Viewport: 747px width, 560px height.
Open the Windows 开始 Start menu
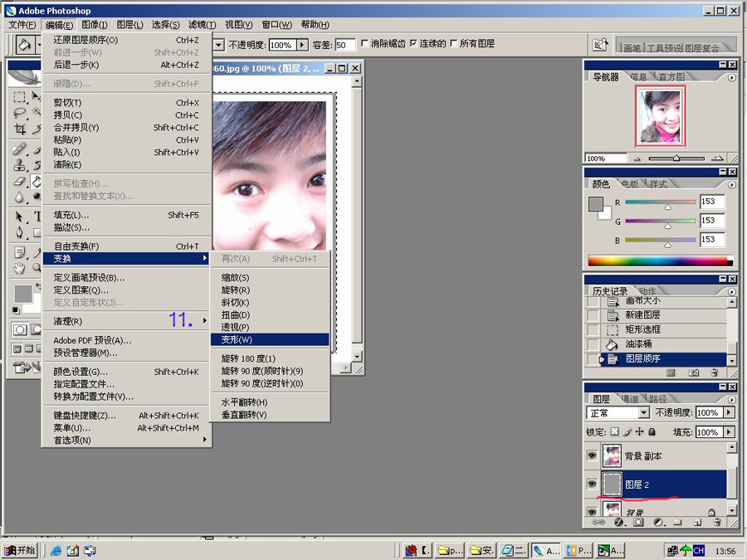[x=18, y=549]
